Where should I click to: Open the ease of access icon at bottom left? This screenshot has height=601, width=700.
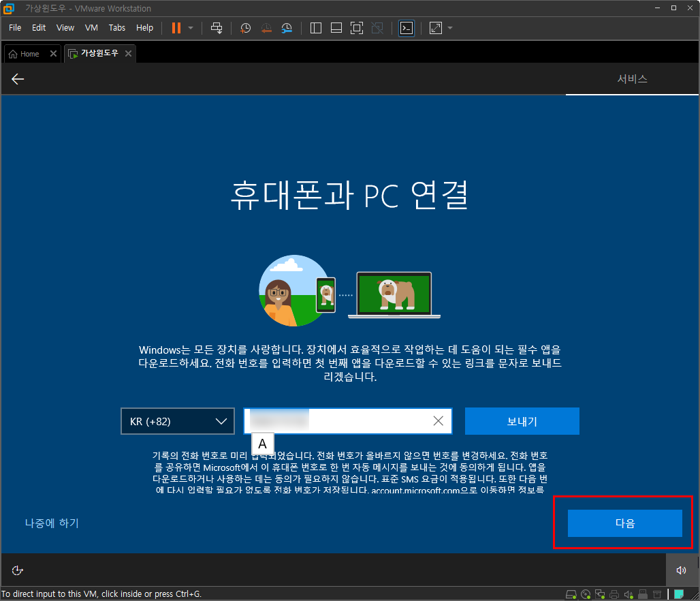point(17,570)
